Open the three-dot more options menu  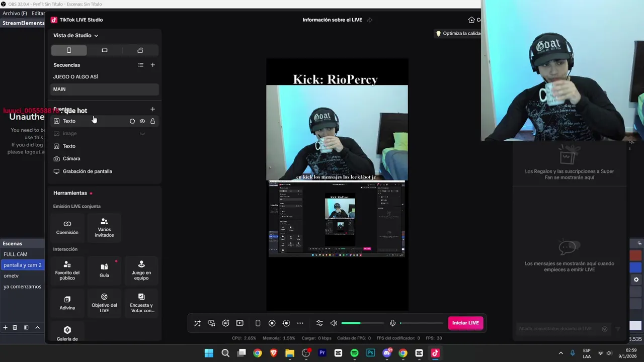pos(300,323)
